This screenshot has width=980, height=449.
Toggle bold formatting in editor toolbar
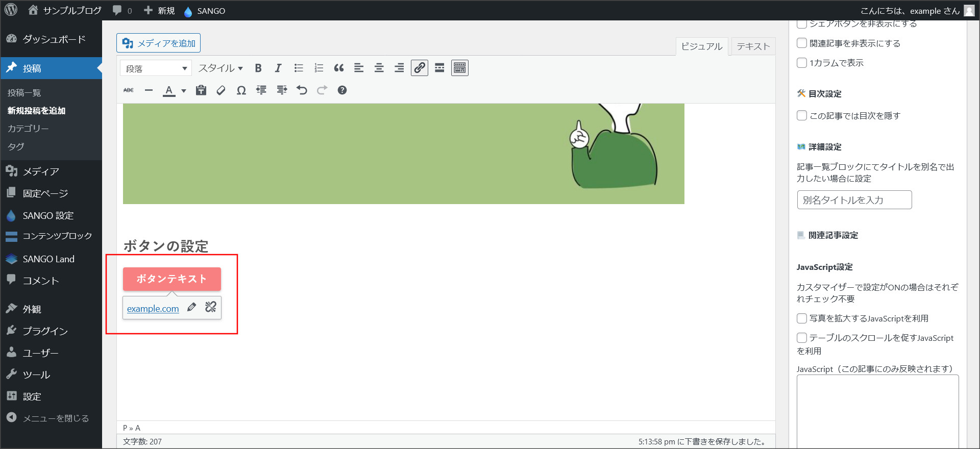click(258, 68)
